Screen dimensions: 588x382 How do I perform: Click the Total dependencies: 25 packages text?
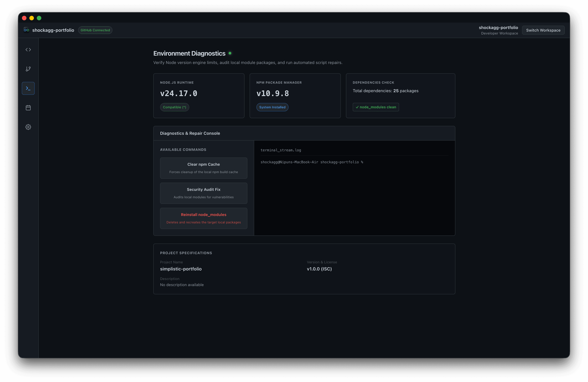click(385, 91)
